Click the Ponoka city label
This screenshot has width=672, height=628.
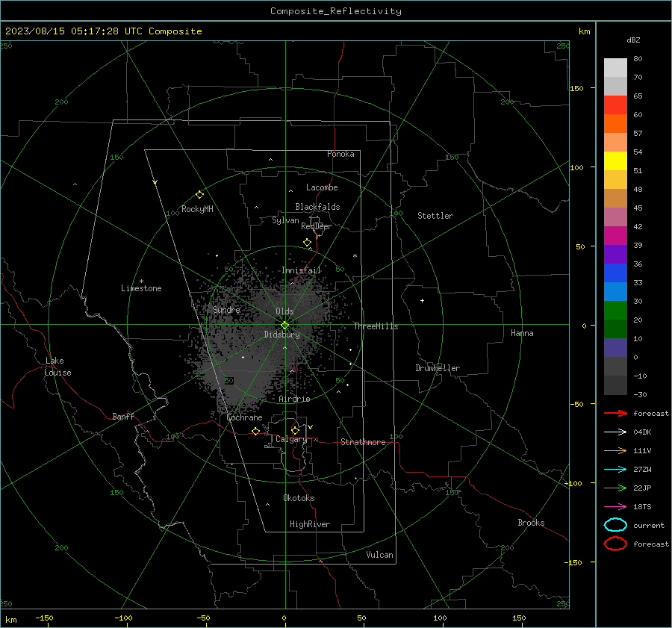tap(340, 154)
